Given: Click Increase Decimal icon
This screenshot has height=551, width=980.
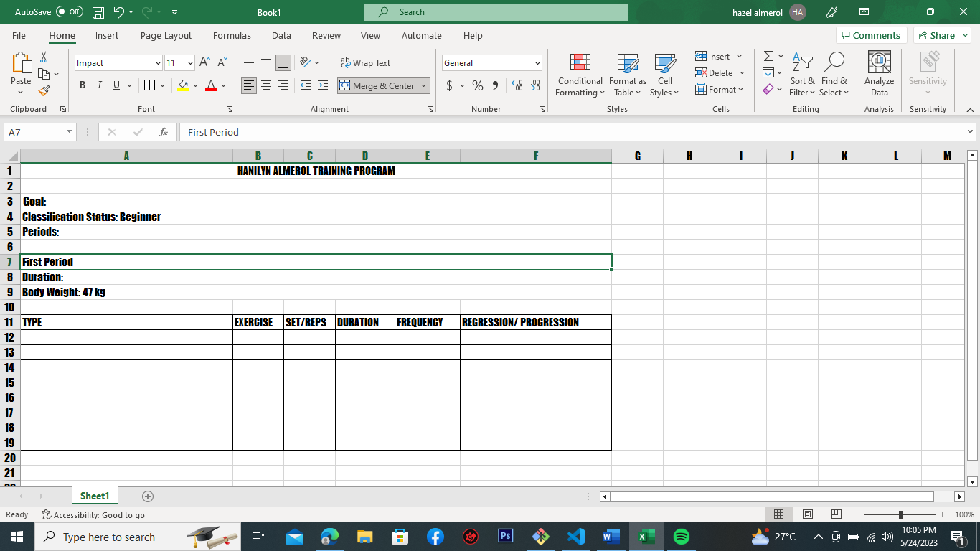Looking at the screenshot, I should point(517,85).
